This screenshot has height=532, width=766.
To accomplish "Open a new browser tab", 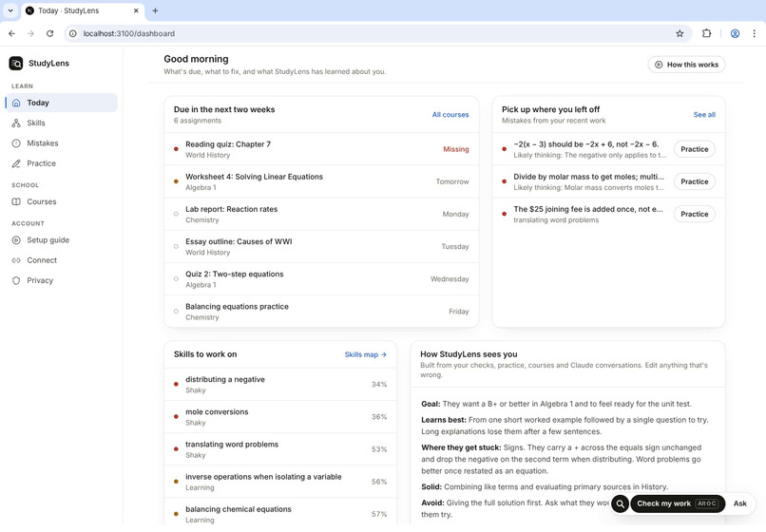I will point(155,10).
